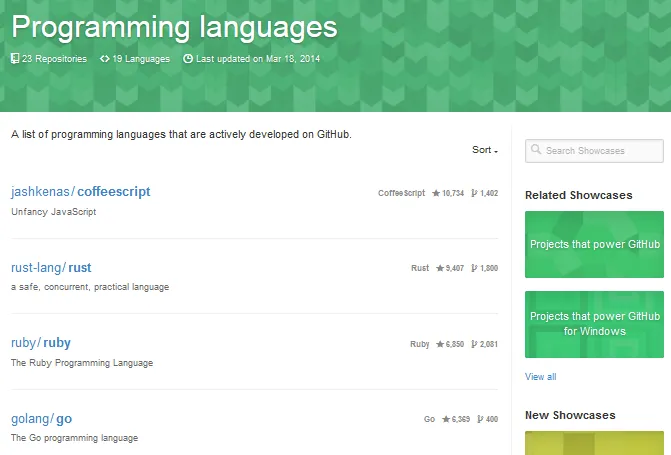Click the 19 Languages text
671x455 pixels.
pos(141,59)
